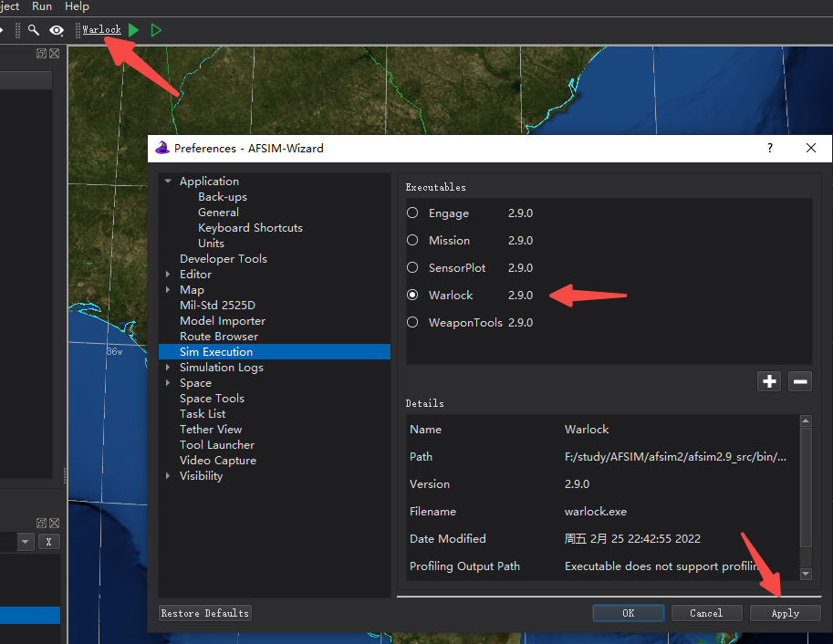Close the Preferences dialog with X

811,149
